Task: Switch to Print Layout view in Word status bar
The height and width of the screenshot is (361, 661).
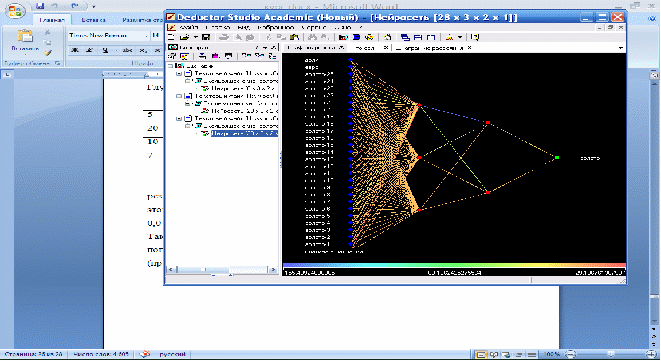Action: [481, 355]
